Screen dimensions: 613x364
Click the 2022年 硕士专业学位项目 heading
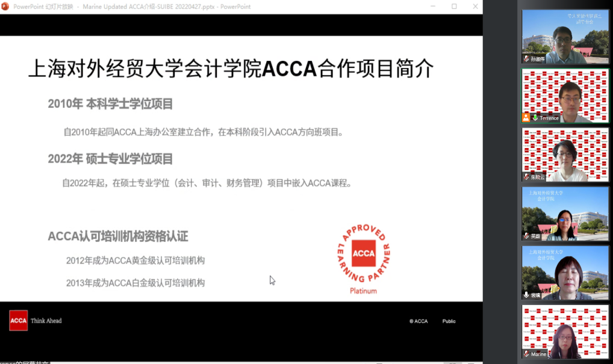(x=110, y=159)
